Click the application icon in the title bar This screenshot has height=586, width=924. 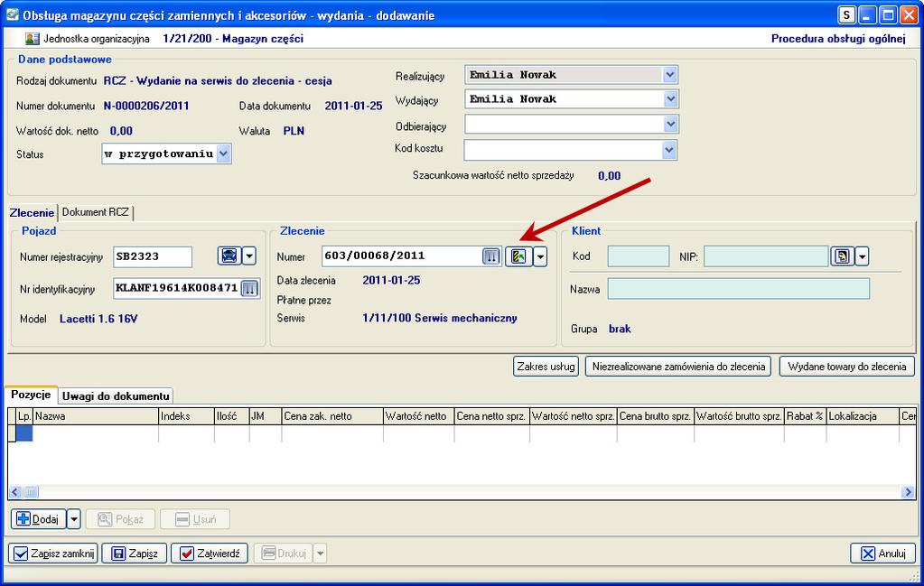point(12,14)
